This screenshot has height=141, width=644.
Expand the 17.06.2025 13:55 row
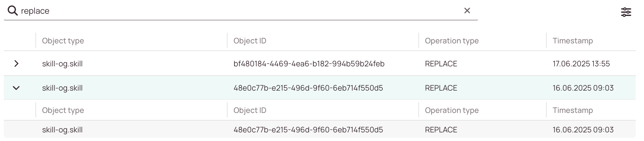pyautogui.click(x=16, y=63)
